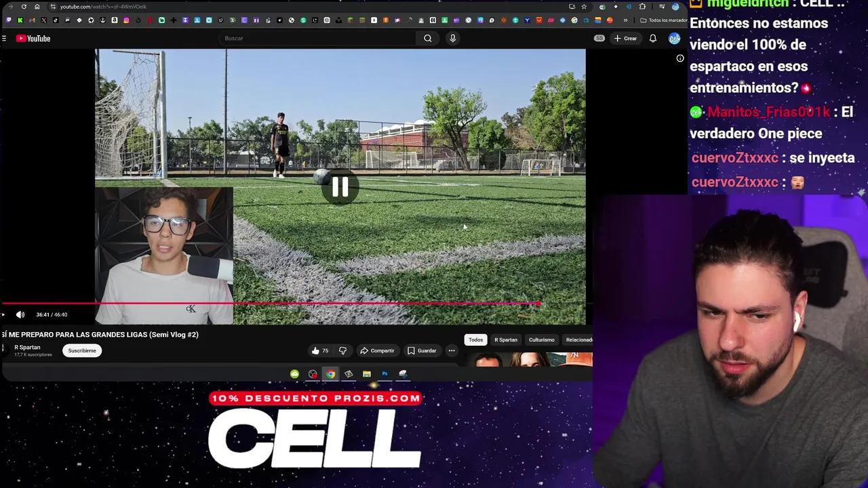Open the File Explorer folder taskbar icon
Image resolution: width=868 pixels, height=488 pixels.
(366, 374)
